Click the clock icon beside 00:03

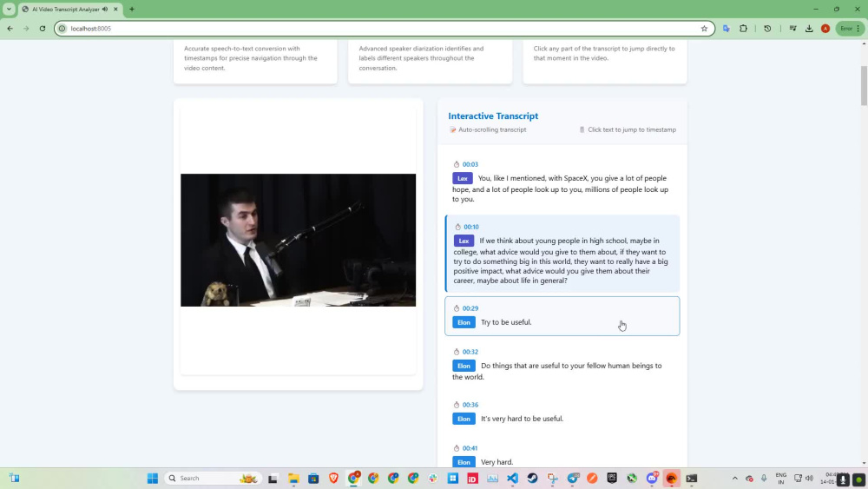[457, 164]
